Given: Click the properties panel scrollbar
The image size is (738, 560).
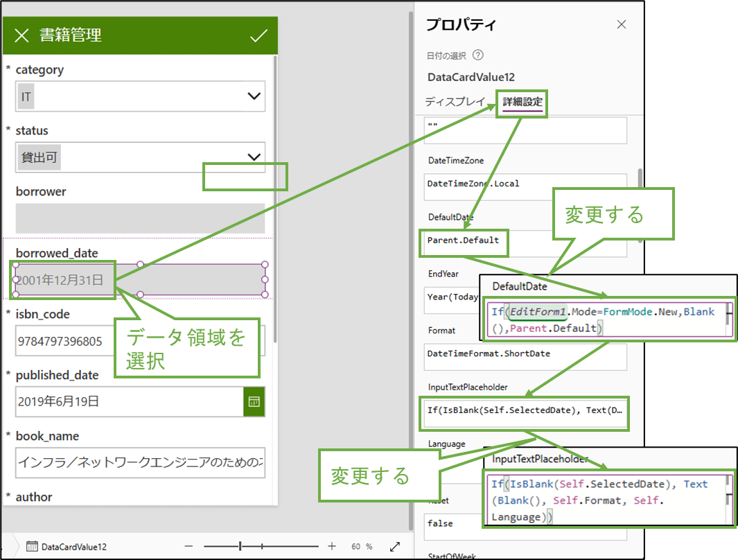Looking at the screenshot, I should tap(640, 205).
